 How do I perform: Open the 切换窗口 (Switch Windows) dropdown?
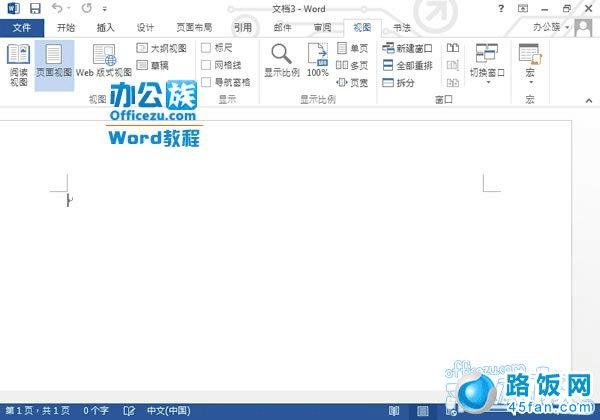[487, 63]
